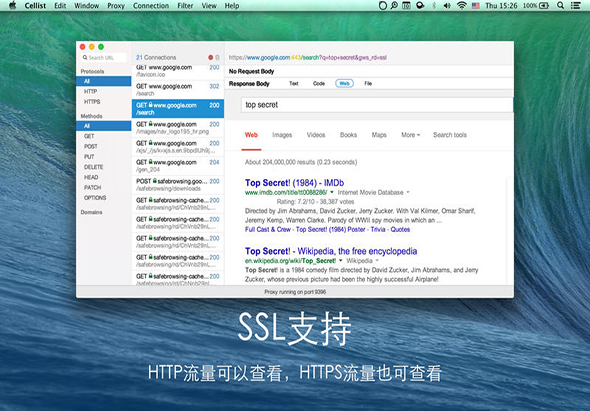The image size is (590, 411).
Task: Switch Response Body to Code view
Action: pyautogui.click(x=319, y=84)
